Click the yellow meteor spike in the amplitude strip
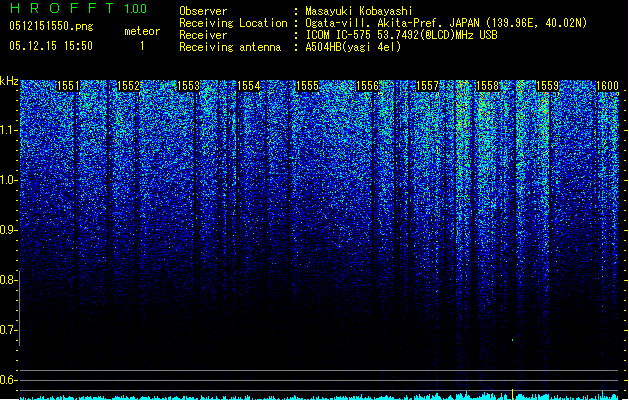 pyautogui.click(x=512, y=394)
